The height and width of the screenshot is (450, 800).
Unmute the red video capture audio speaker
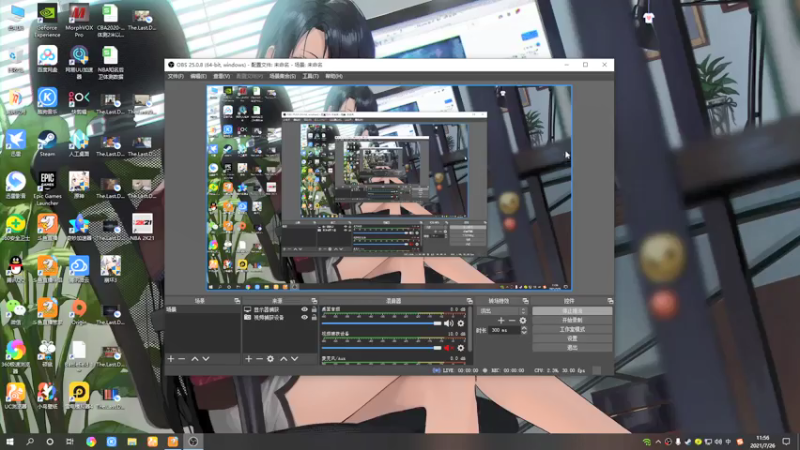(448, 348)
